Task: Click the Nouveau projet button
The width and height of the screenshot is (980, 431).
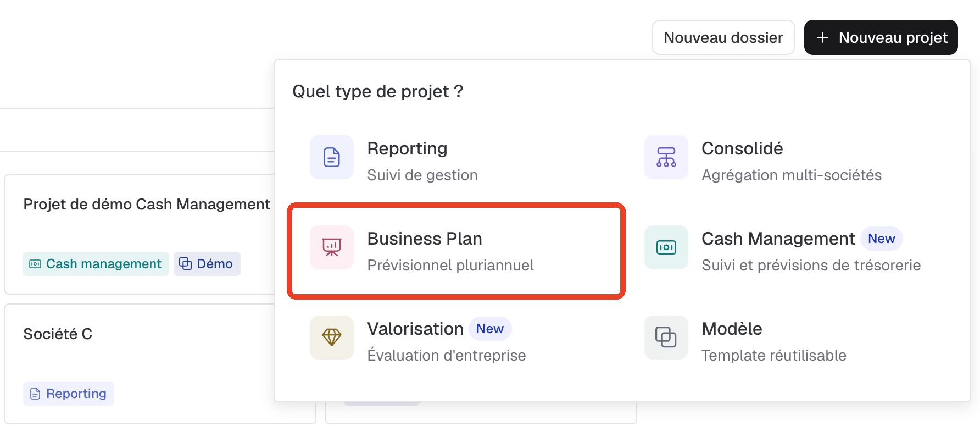Action: click(881, 37)
